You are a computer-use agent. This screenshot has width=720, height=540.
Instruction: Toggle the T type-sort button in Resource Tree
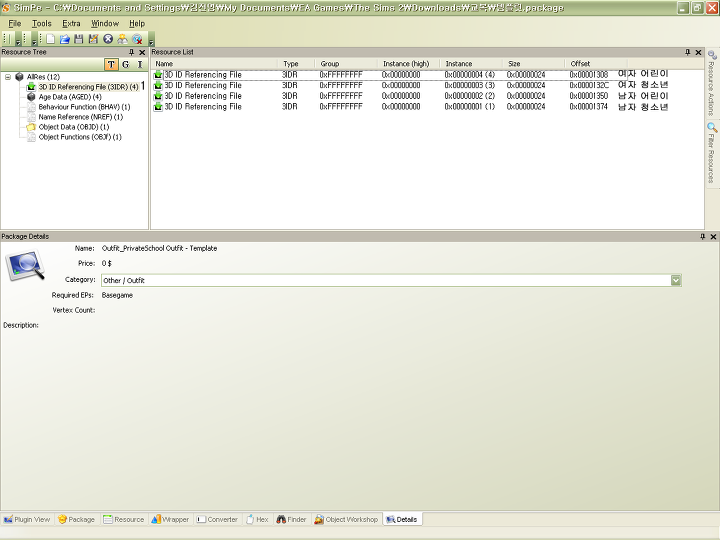(111, 64)
